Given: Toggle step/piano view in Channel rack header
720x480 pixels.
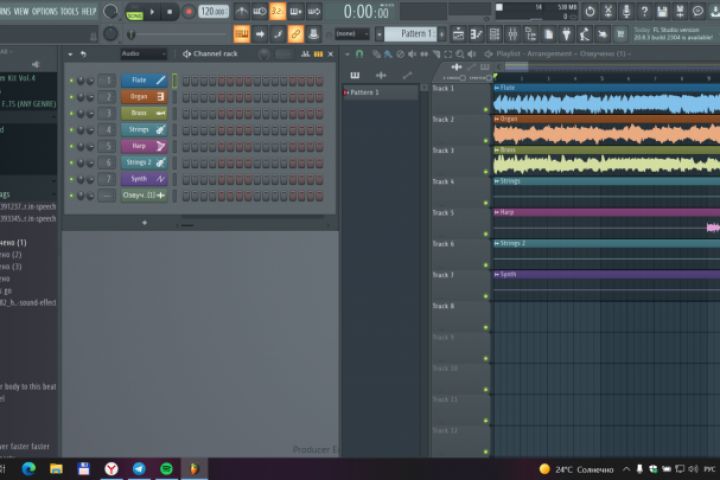Looking at the screenshot, I should [x=318, y=54].
